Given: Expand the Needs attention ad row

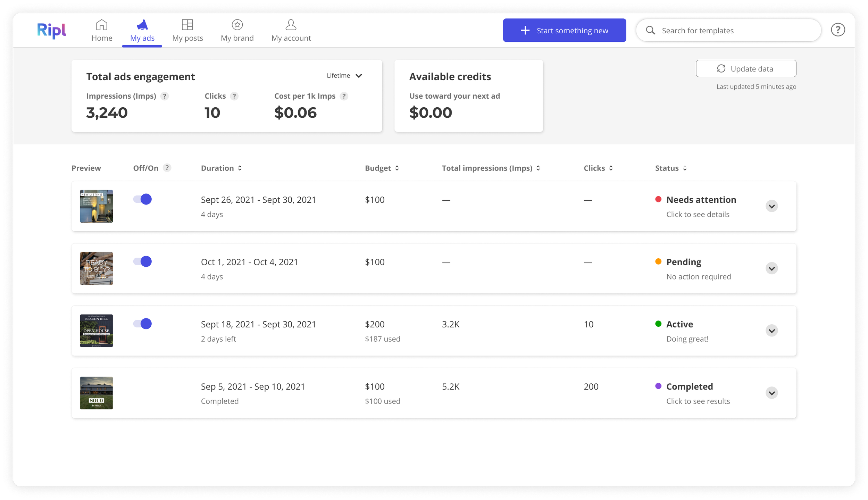Looking at the screenshot, I should click(x=771, y=206).
